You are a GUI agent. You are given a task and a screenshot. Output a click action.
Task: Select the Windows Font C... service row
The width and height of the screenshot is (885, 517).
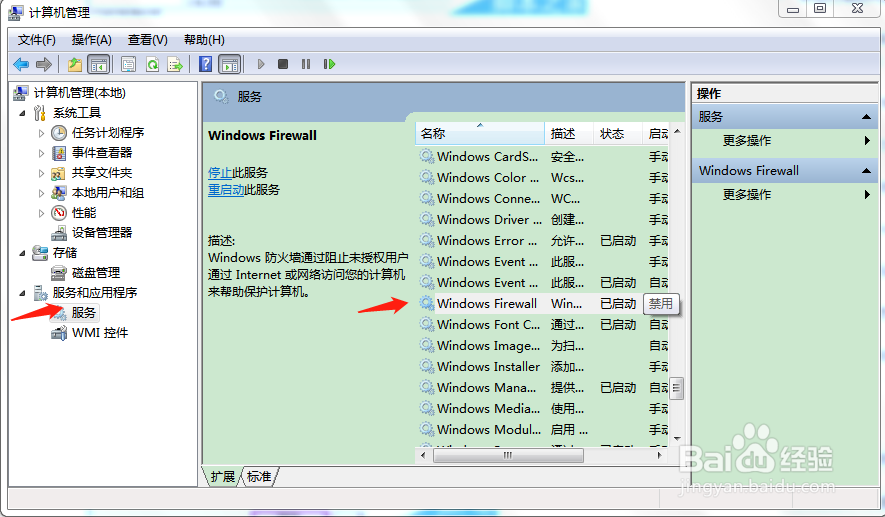(x=543, y=325)
